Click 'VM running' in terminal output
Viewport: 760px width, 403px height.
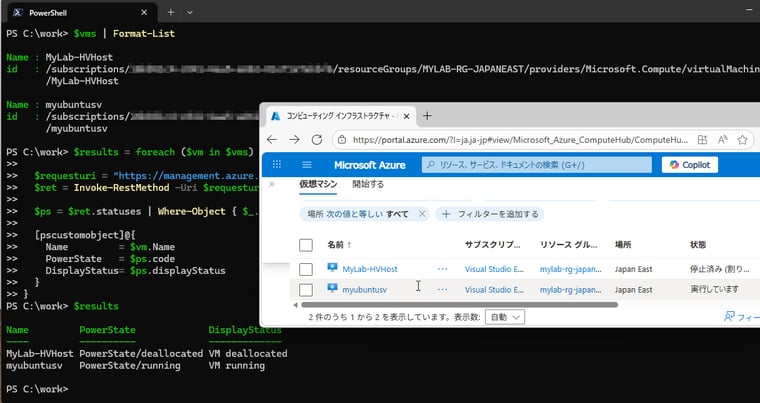pos(237,366)
